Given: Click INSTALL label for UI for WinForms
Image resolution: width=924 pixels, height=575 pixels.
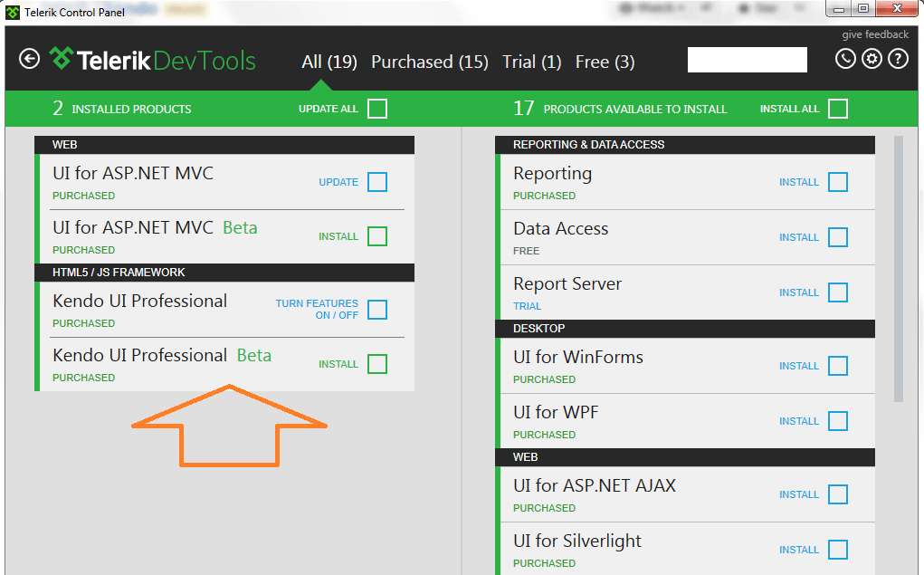Looking at the screenshot, I should pos(799,366).
